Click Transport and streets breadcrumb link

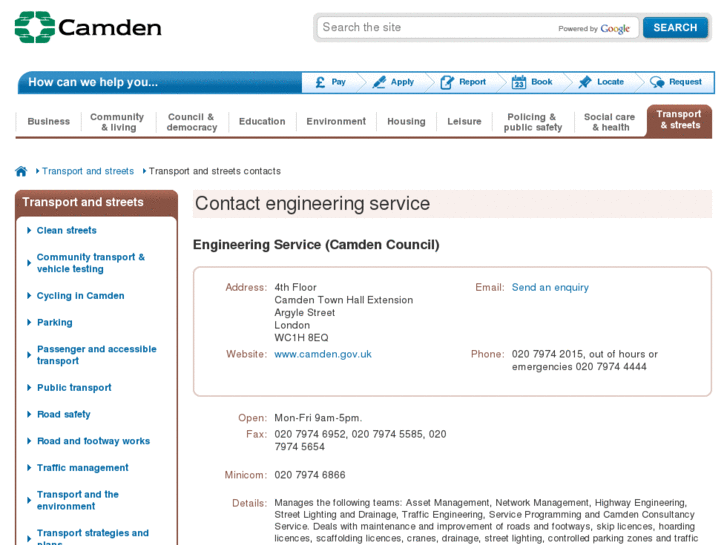(x=88, y=171)
